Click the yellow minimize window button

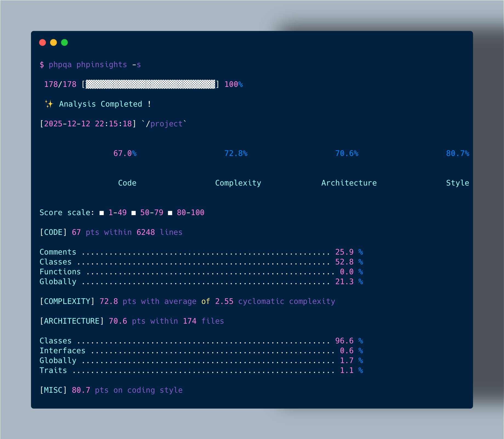coord(53,42)
